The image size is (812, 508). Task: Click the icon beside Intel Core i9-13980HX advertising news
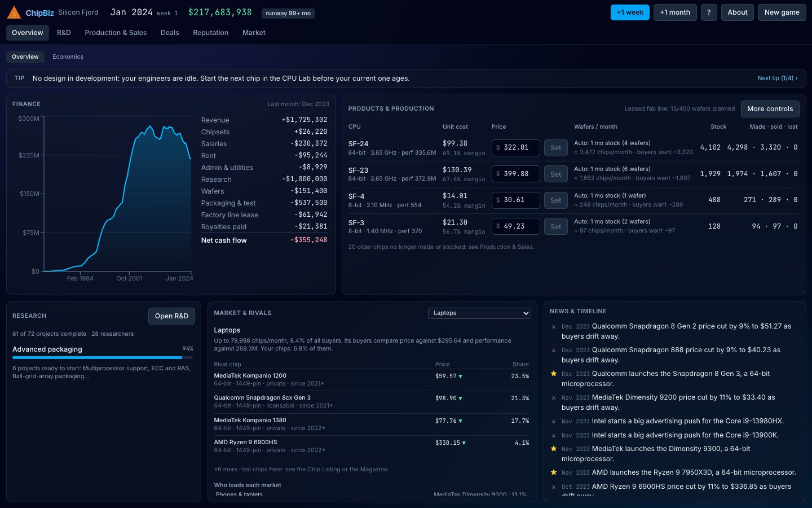tap(554, 421)
